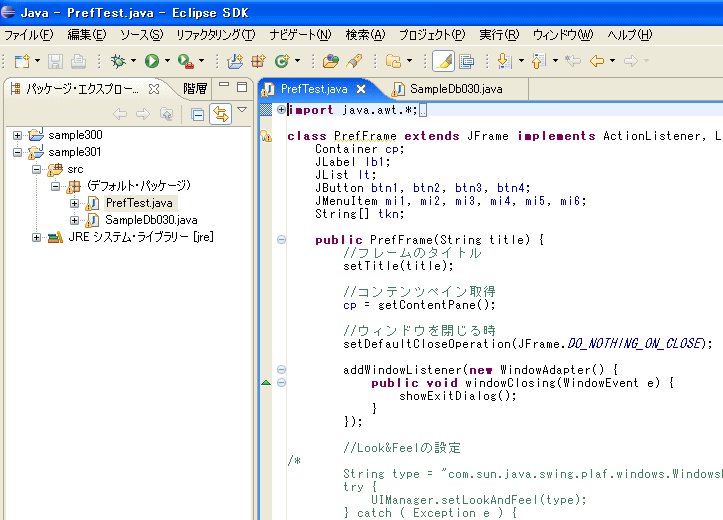This screenshot has width=723, height=520.
Task: Open the 実行(R) menu
Action: click(499, 35)
